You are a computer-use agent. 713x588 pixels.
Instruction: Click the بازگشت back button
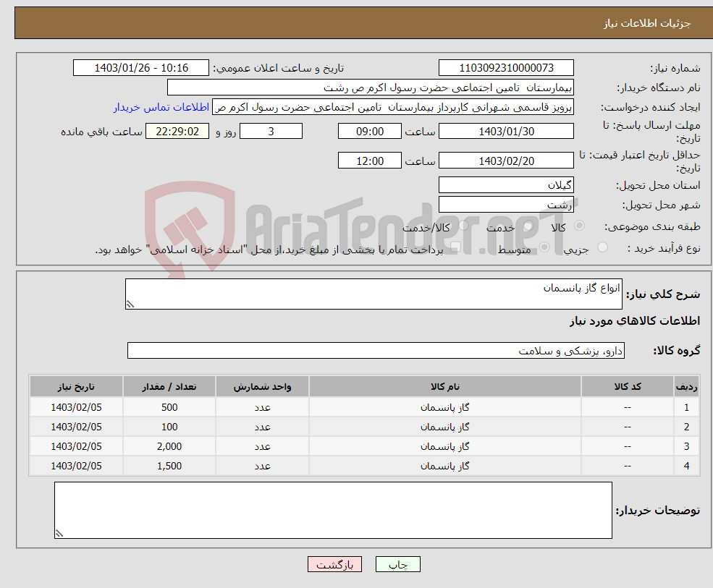(x=334, y=564)
